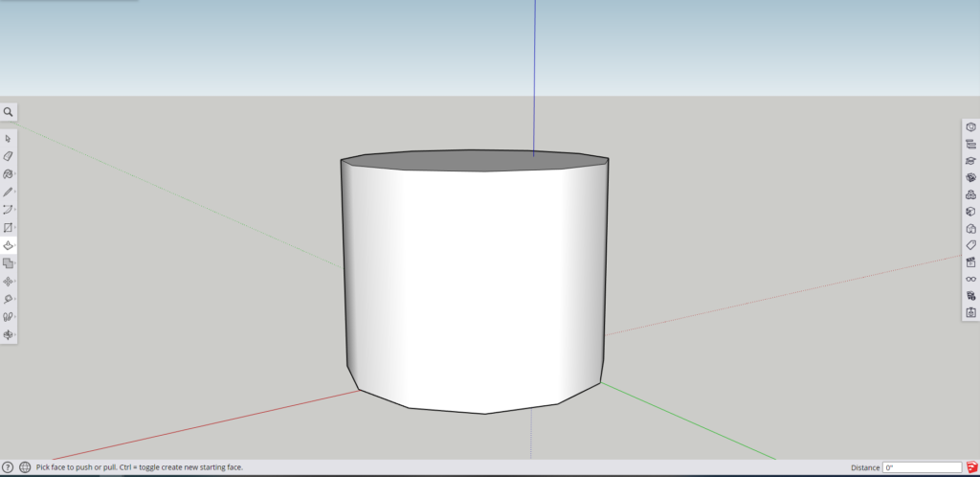Select the overlapping shapes Solid tool
This screenshot has width=980, height=477.
pyautogui.click(x=8, y=263)
